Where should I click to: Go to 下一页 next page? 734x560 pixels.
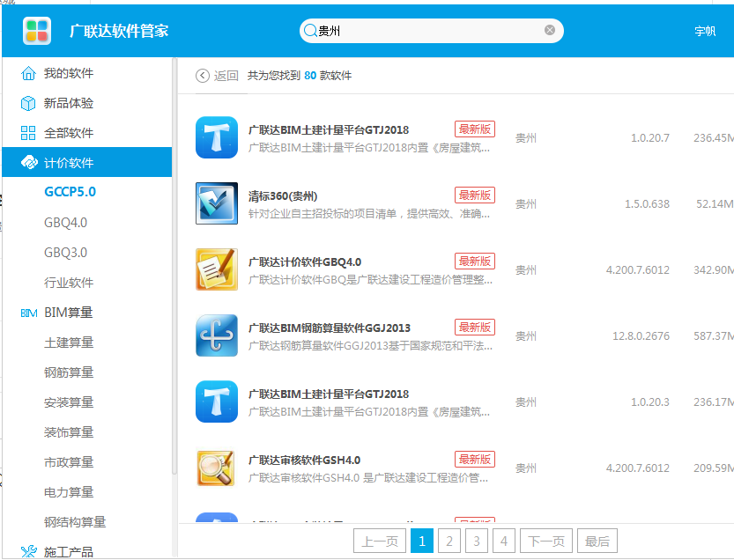click(x=545, y=541)
